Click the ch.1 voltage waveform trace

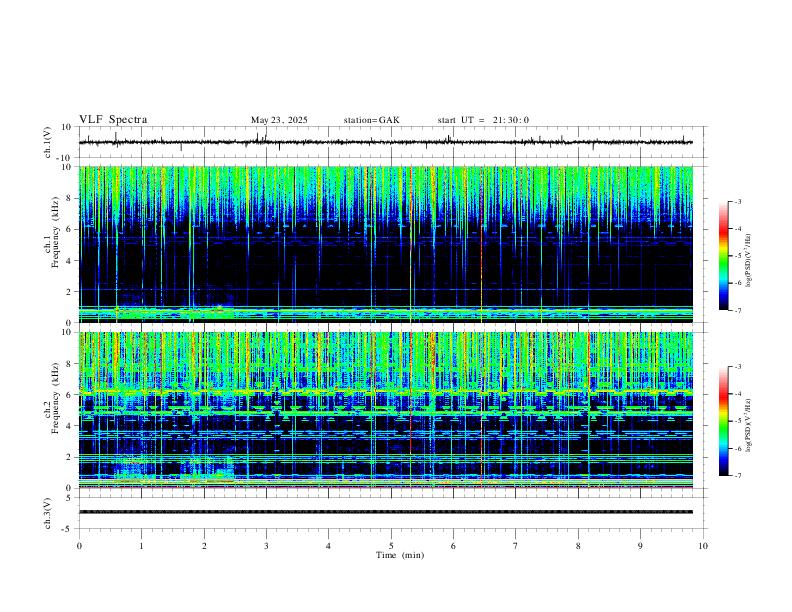385,142
